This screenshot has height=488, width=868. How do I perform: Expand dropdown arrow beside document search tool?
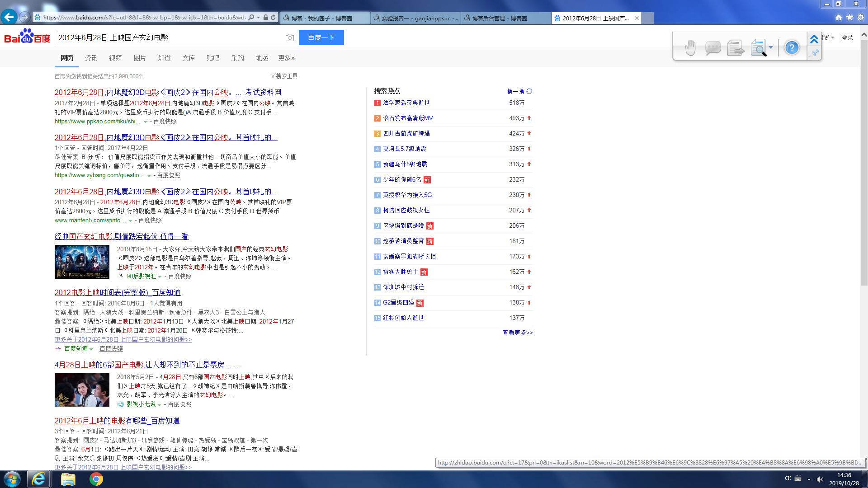(x=771, y=47)
